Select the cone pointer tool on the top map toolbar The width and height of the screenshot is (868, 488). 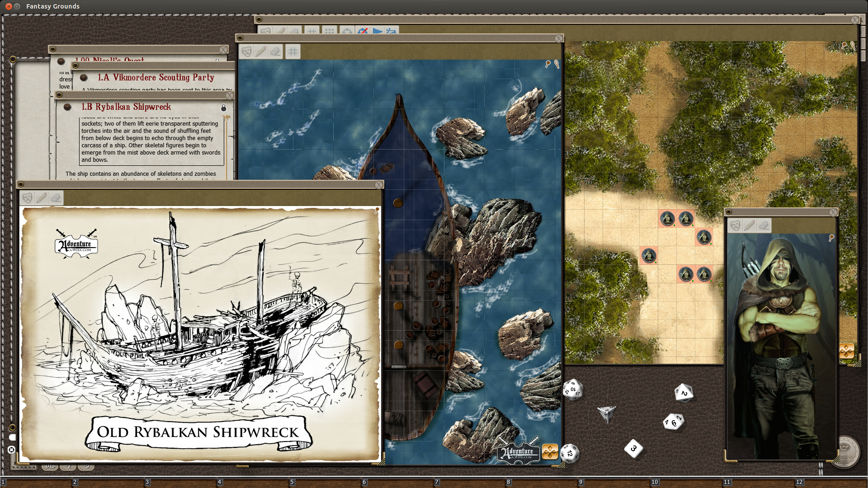click(x=379, y=31)
